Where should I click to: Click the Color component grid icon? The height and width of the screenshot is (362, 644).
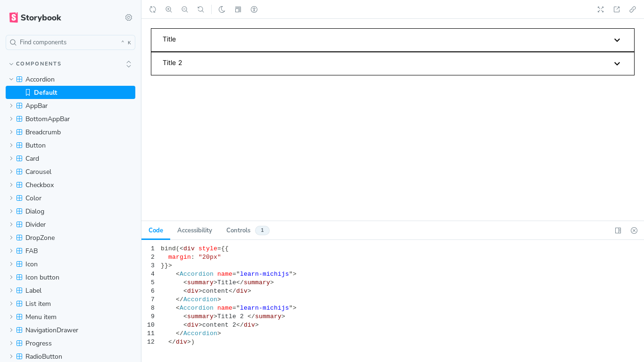click(x=19, y=198)
